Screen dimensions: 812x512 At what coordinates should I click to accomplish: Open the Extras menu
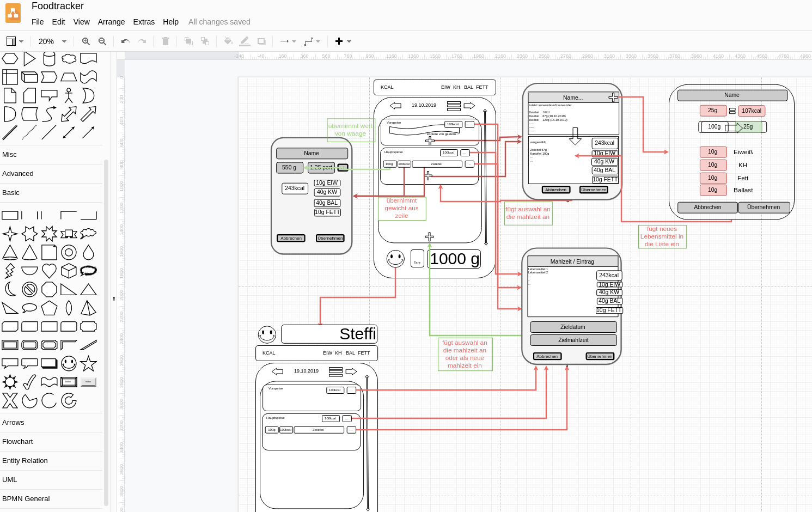click(144, 22)
